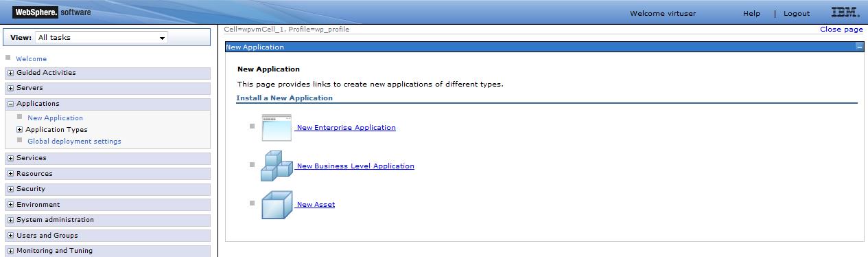Select New Application in the navigation tree
The width and height of the screenshot is (868, 257).
coord(55,118)
